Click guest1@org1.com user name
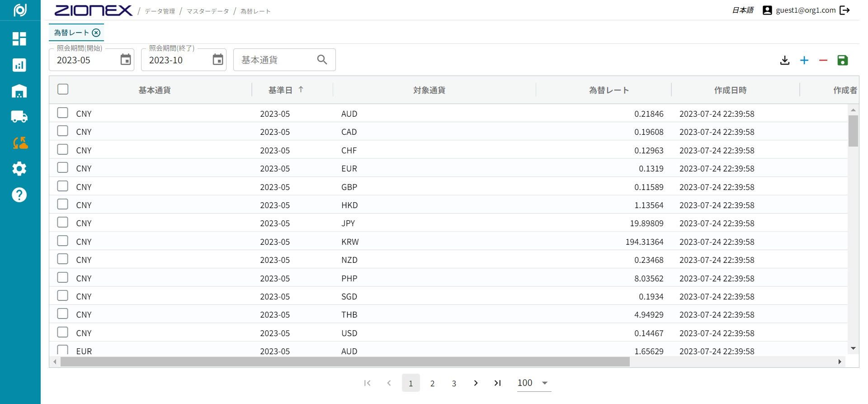Viewport: 868px width, 404px height. [x=806, y=10]
